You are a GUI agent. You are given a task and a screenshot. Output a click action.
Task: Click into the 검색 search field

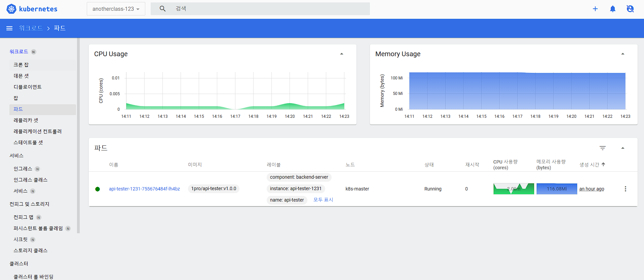269,9
